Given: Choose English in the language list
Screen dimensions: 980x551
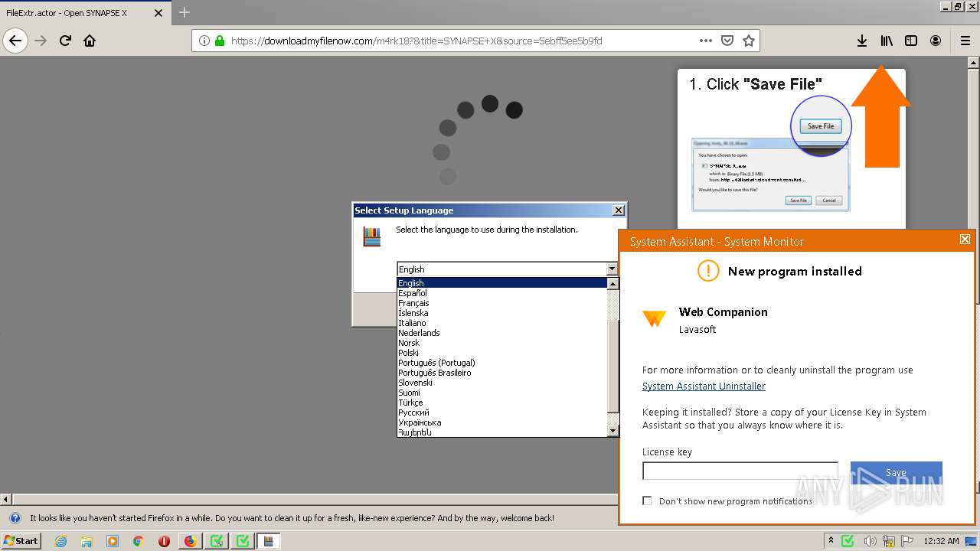Looking at the screenshot, I should (x=501, y=283).
